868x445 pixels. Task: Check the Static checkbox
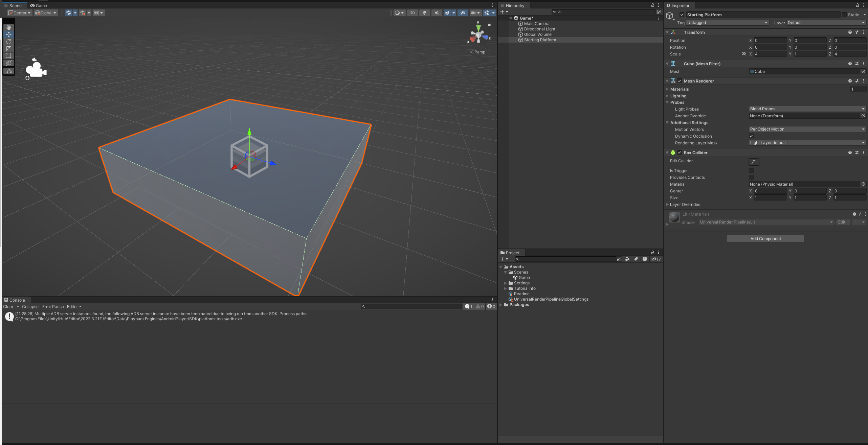(x=844, y=15)
